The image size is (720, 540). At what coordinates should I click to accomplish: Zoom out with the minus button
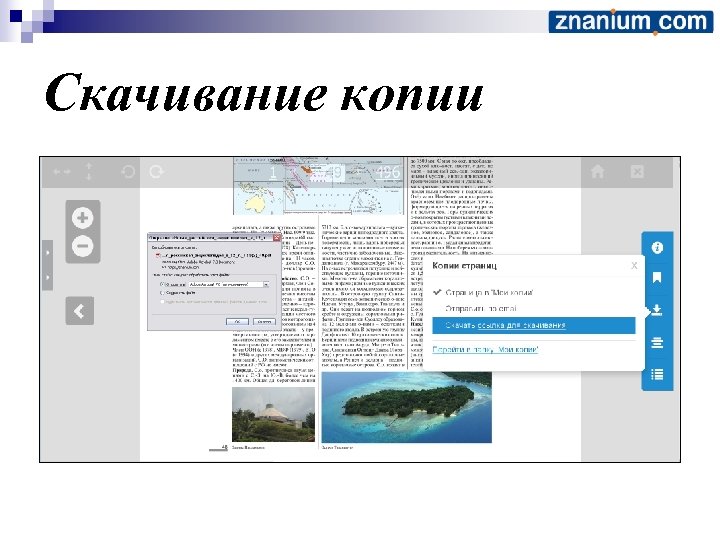coord(83,246)
